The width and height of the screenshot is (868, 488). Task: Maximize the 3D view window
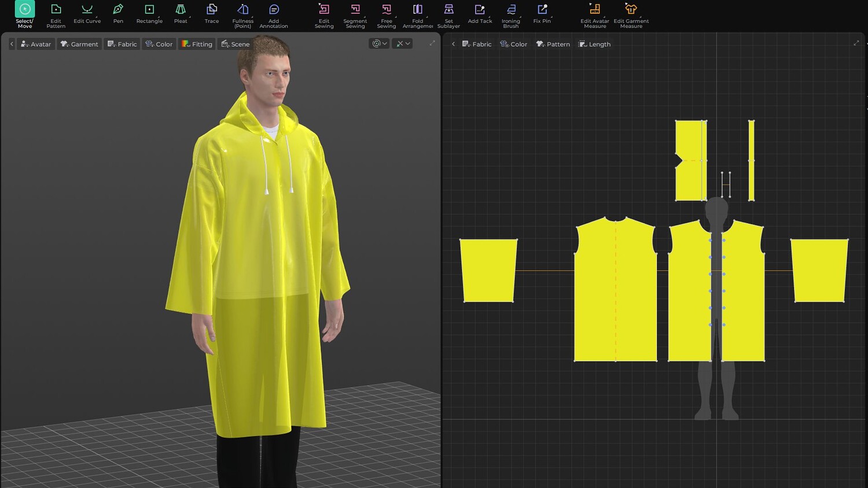click(432, 43)
